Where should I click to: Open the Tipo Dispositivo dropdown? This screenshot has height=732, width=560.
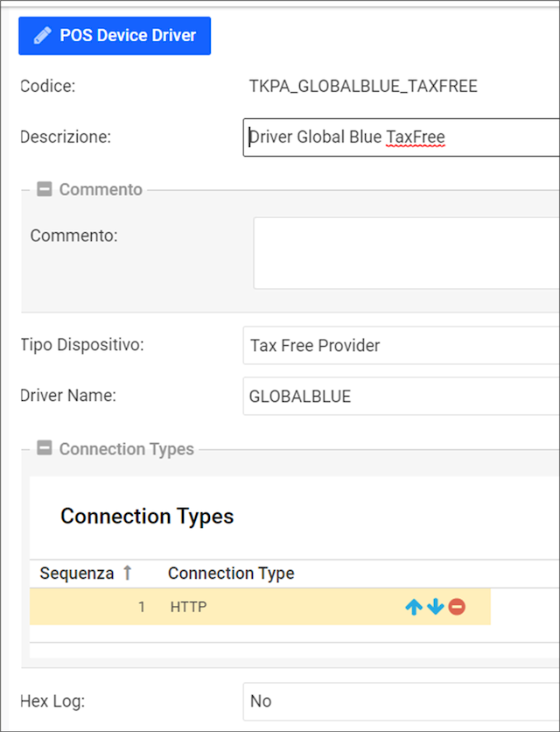click(x=401, y=345)
